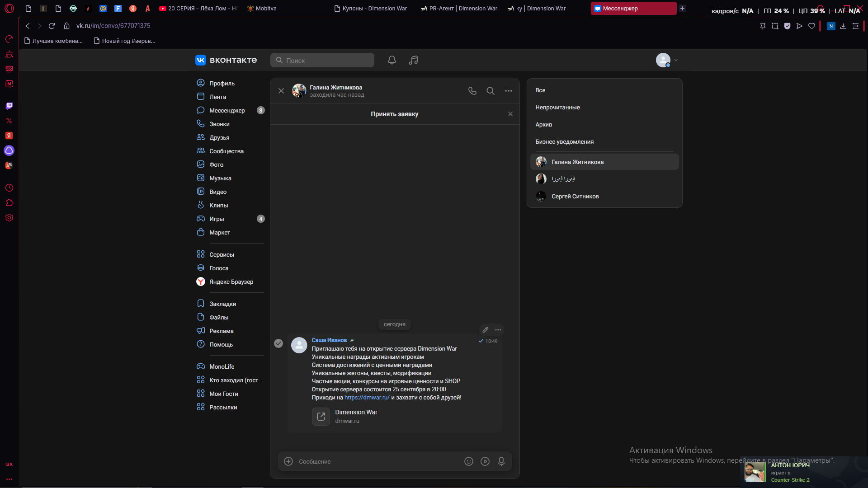Open attachment plus button in message box
Image resolution: width=868 pixels, height=488 pixels.
[288, 461]
